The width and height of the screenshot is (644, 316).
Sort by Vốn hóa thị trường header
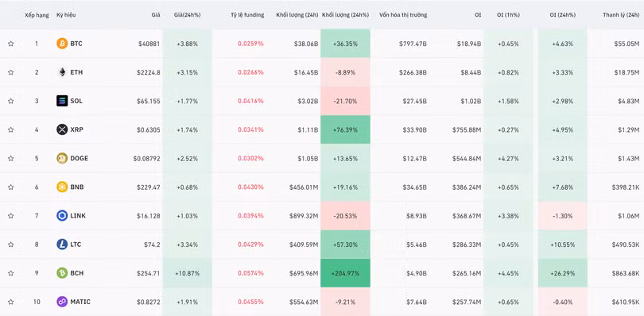click(x=403, y=15)
